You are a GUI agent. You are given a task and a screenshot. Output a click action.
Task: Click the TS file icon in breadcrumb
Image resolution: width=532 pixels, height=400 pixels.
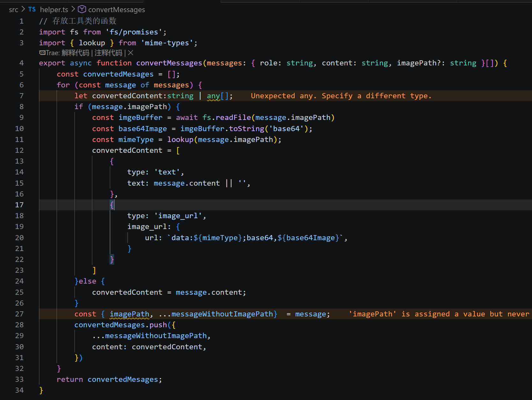click(32, 10)
